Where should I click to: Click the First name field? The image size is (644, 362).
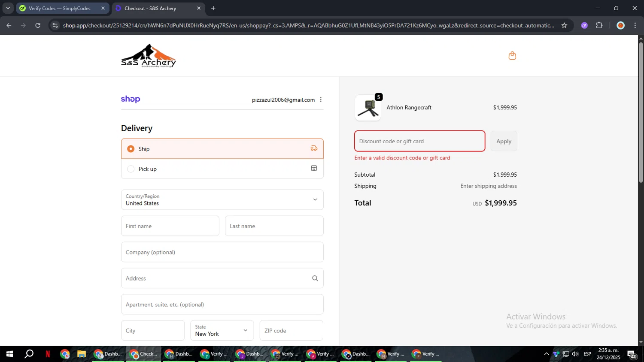pos(170,226)
